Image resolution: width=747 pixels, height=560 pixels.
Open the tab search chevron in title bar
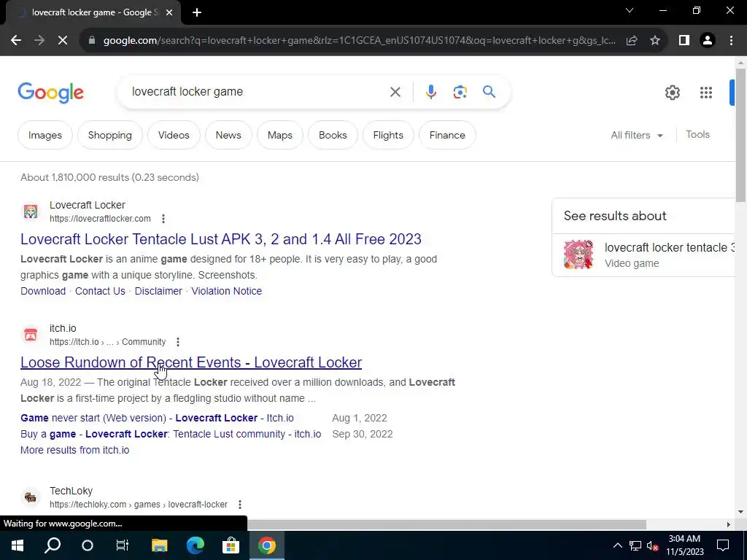click(x=630, y=10)
